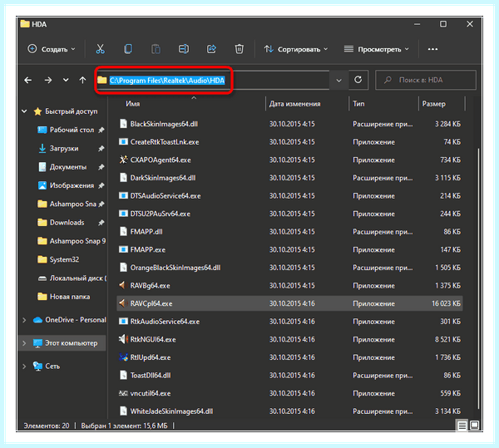Image resolution: width=499 pixels, height=448 pixels.
Task: Click the 16 023 КБ size cell
Action: tap(446, 303)
